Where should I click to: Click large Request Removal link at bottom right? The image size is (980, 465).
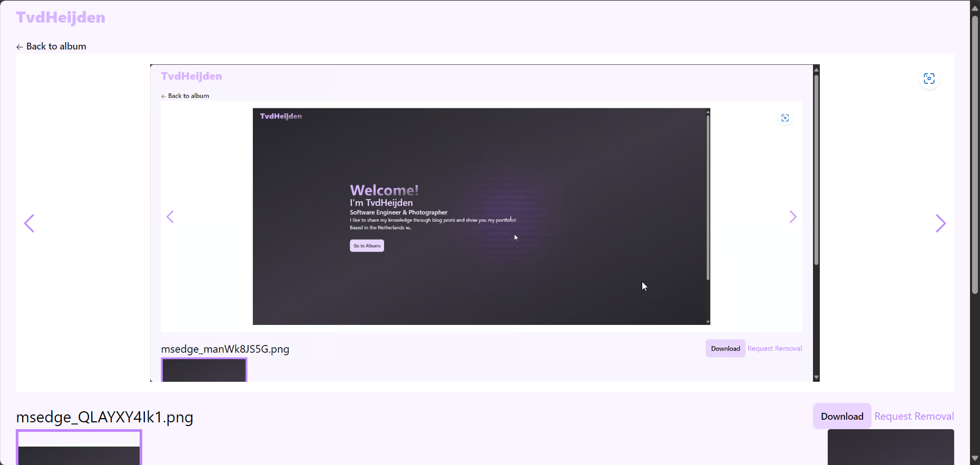point(914,416)
